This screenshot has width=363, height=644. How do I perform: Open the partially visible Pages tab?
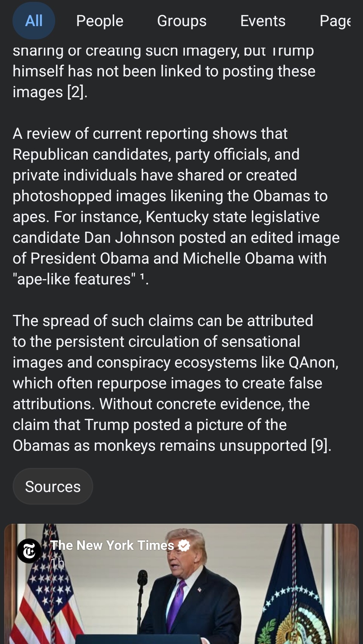[335, 21]
